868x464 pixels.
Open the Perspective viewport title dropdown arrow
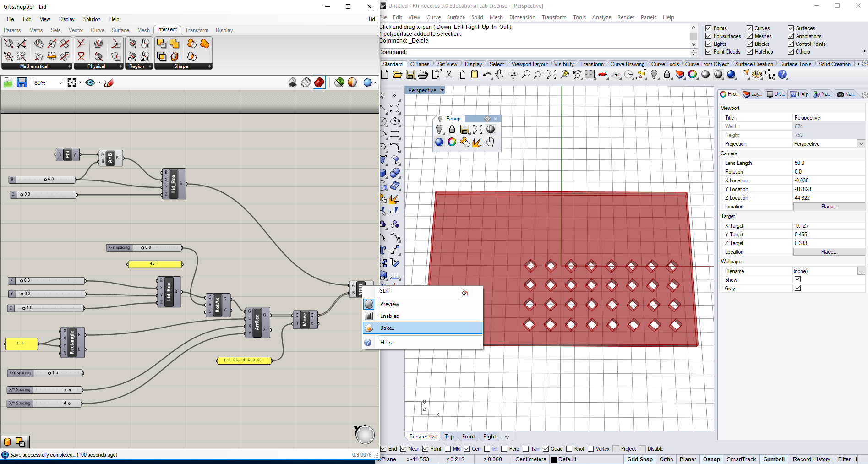(x=442, y=90)
